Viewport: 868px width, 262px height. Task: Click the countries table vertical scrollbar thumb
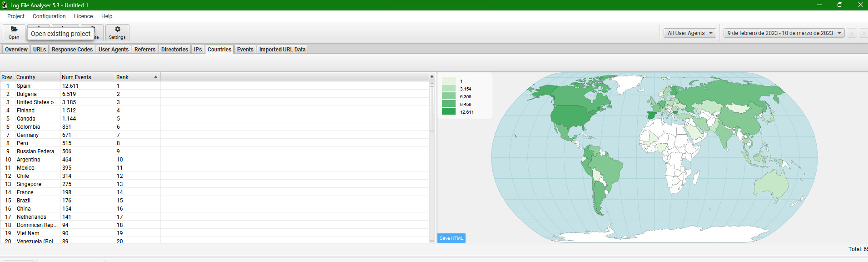tap(432, 109)
